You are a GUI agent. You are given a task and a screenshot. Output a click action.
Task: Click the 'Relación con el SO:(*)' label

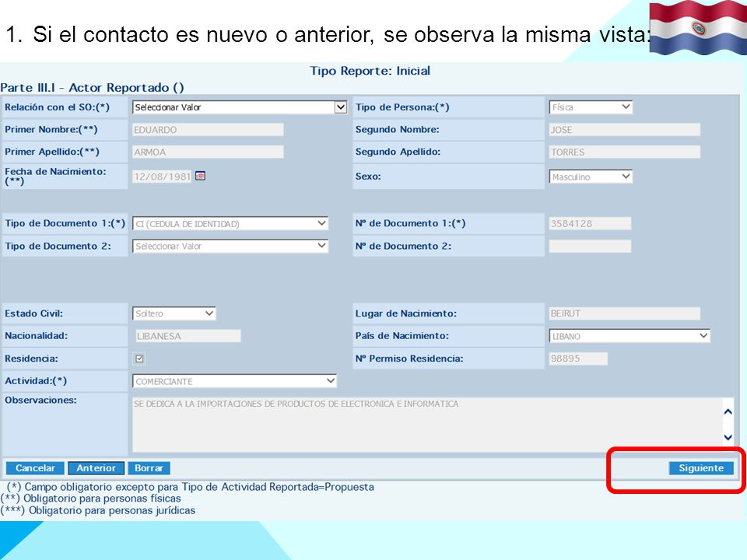pyautogui.click(x=57, y=107)
